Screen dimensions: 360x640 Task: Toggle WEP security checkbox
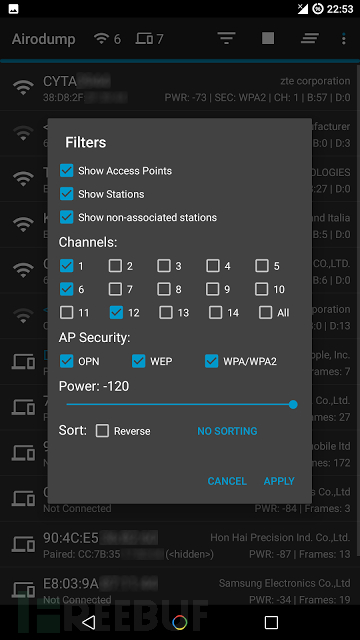click(x=139, y=361)
